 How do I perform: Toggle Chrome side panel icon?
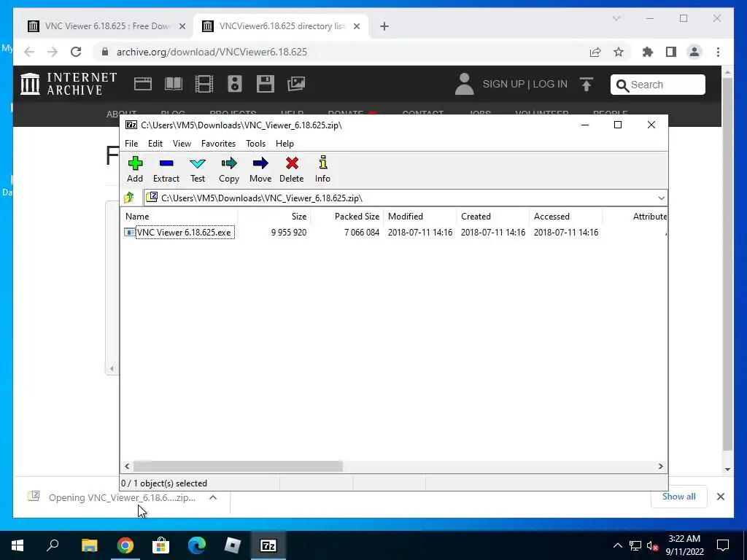click(x=671, y=52)
